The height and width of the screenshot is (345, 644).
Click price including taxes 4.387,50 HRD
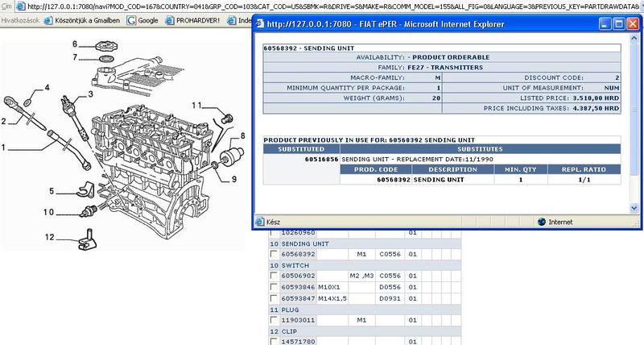[596, 108]
